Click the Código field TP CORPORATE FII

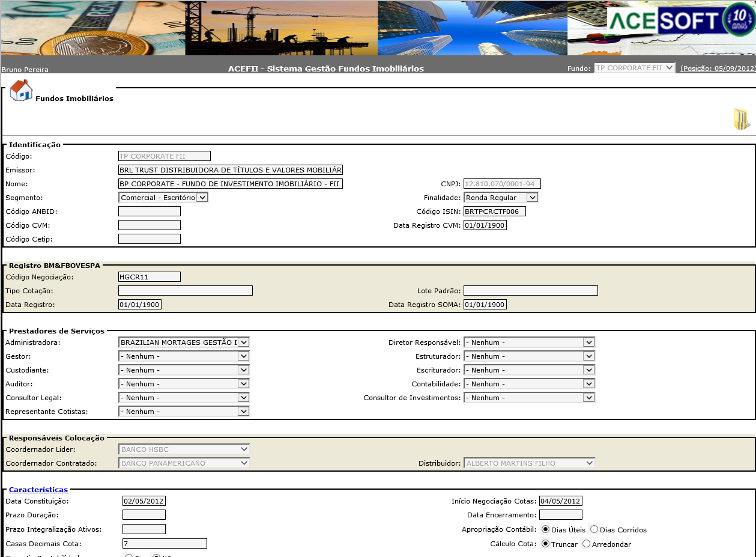click(x=165, y=156)
